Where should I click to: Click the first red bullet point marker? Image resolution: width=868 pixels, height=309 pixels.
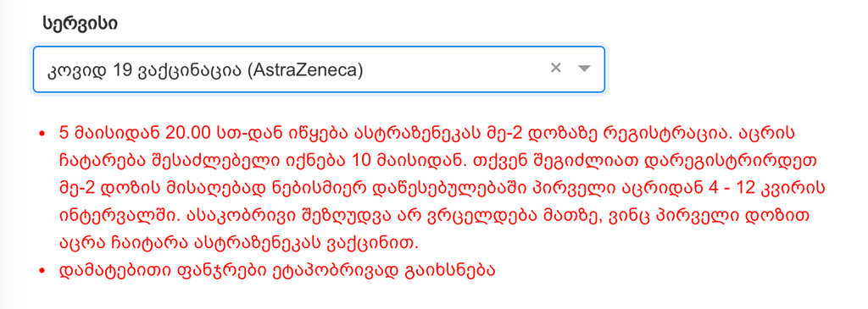click(42, 135)
